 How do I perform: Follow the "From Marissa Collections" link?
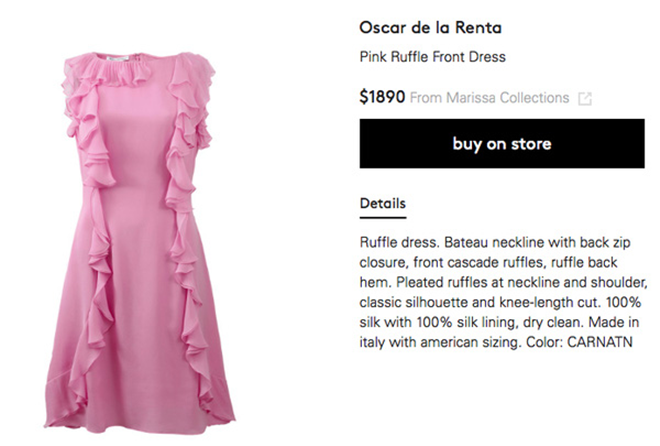click(489, 98)
